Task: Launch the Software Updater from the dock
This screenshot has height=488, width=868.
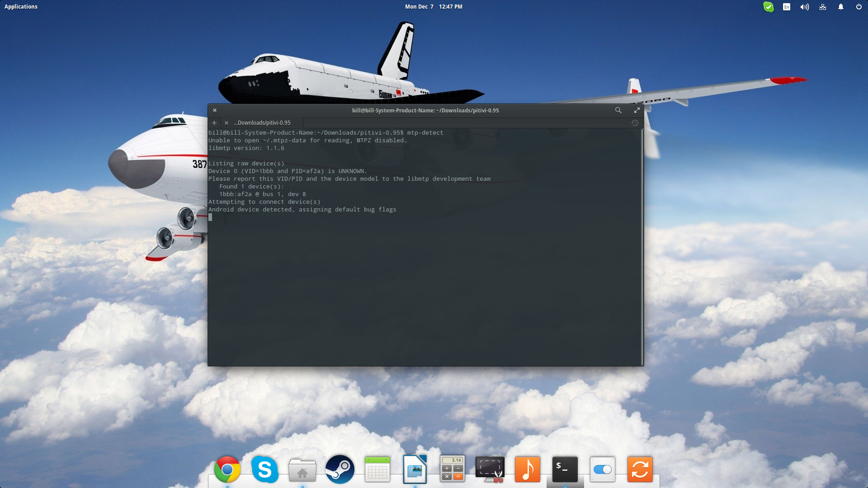Action: (x=640, y=469)
